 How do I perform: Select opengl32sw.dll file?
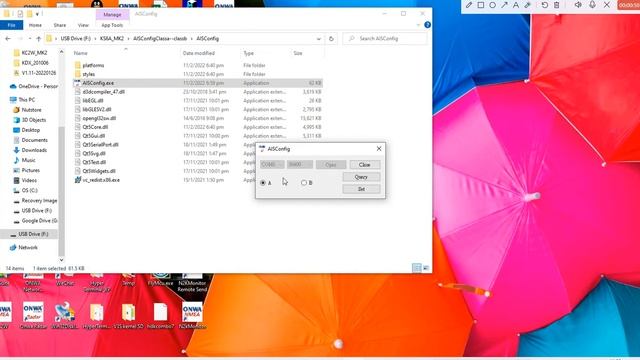tap(99, 118)
